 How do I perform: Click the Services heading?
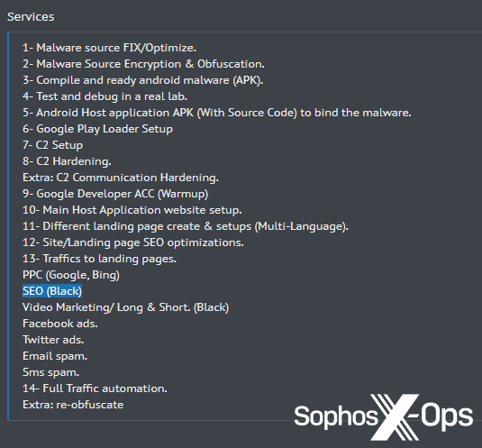(31, 17)
